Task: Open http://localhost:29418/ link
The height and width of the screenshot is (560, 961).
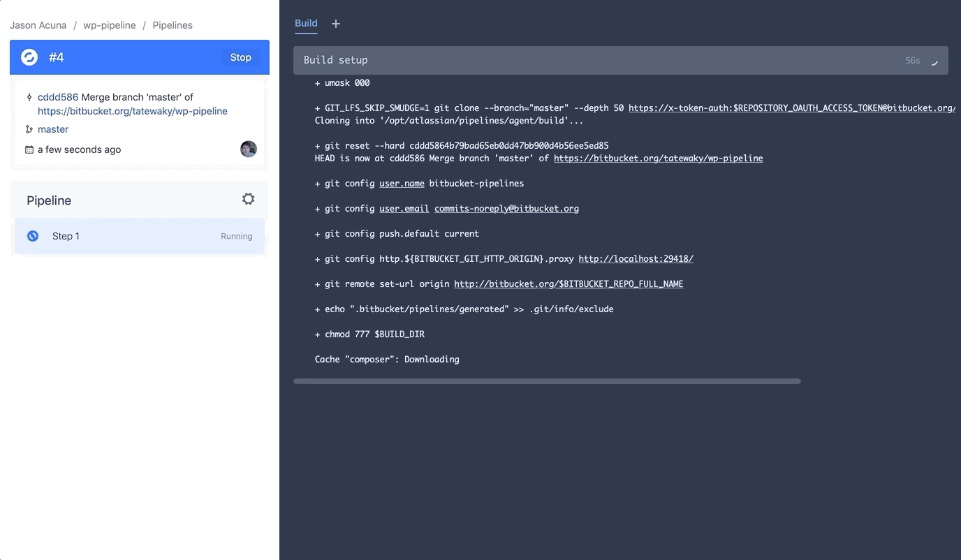Action: pos(636,259)
